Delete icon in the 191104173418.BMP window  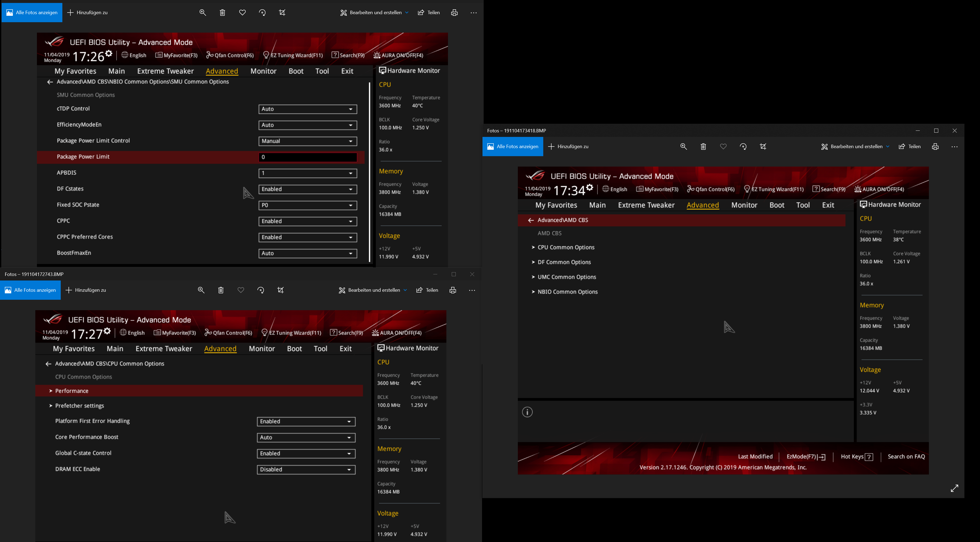coord(704,146)
